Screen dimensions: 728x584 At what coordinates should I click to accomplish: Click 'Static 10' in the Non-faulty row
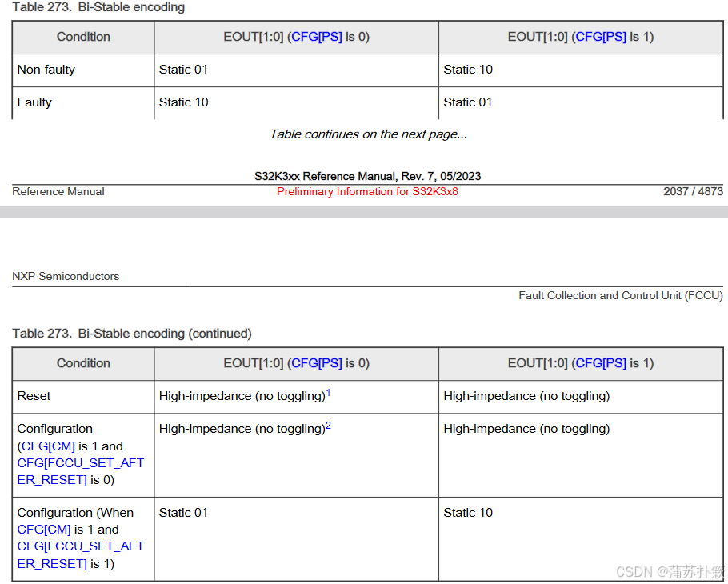coord(468,70)
